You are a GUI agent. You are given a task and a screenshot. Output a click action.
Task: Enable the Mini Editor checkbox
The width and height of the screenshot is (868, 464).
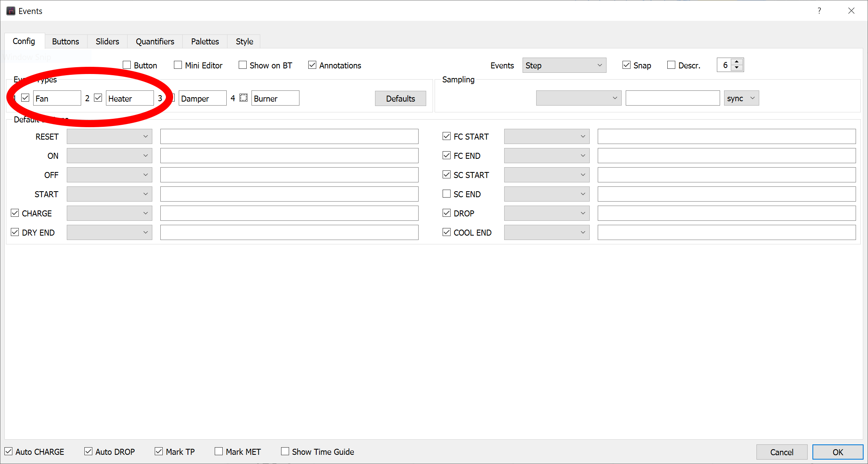pyautogui.click(x=178, y=65)
